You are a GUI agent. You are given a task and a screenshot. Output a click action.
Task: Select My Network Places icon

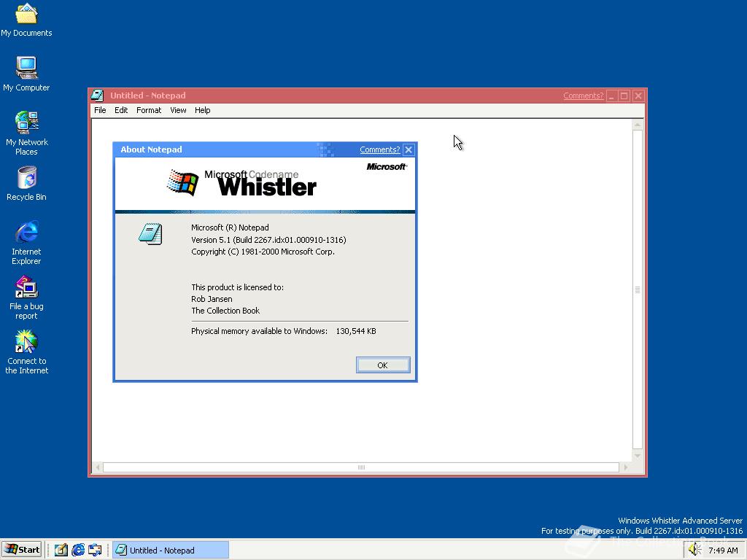[x=26, y=133]
